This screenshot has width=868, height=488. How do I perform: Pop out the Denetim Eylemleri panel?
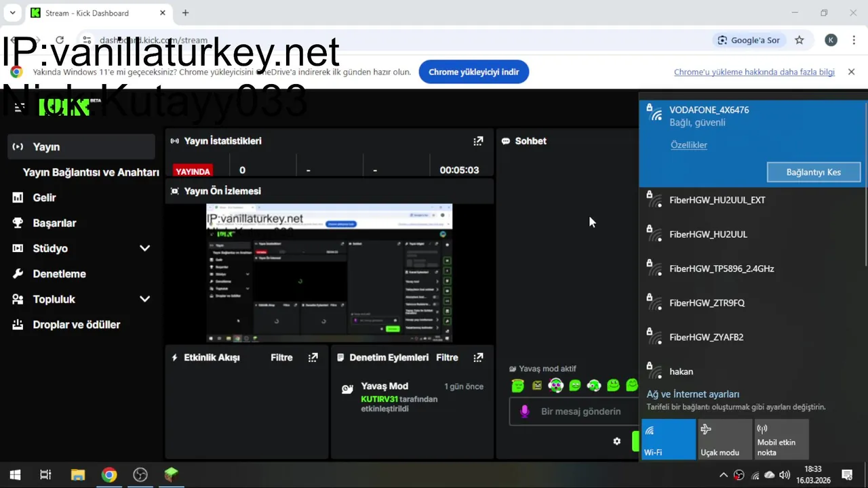tap(478, 357)
